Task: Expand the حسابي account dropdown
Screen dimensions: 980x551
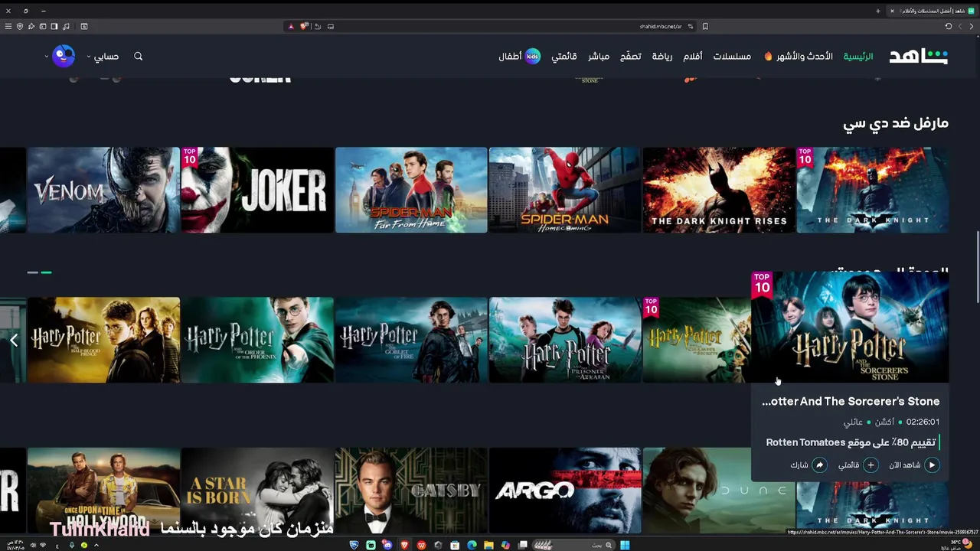Action: [x=103, y=57]
